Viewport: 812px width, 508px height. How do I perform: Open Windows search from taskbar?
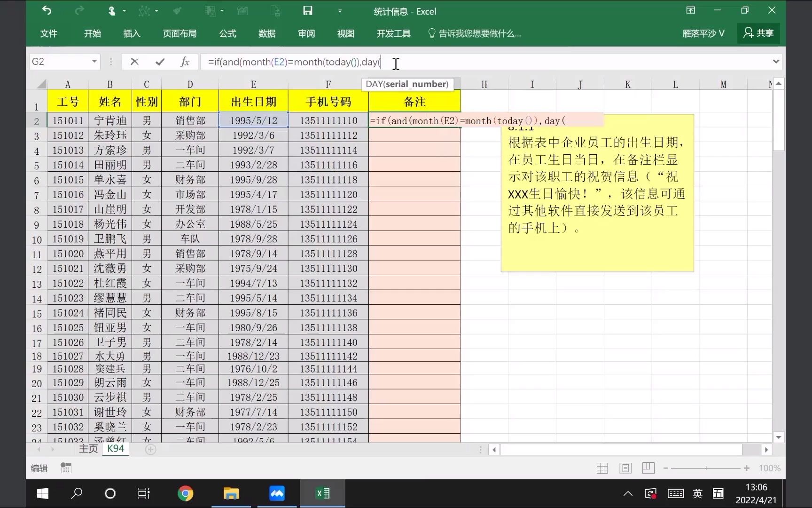77,493
